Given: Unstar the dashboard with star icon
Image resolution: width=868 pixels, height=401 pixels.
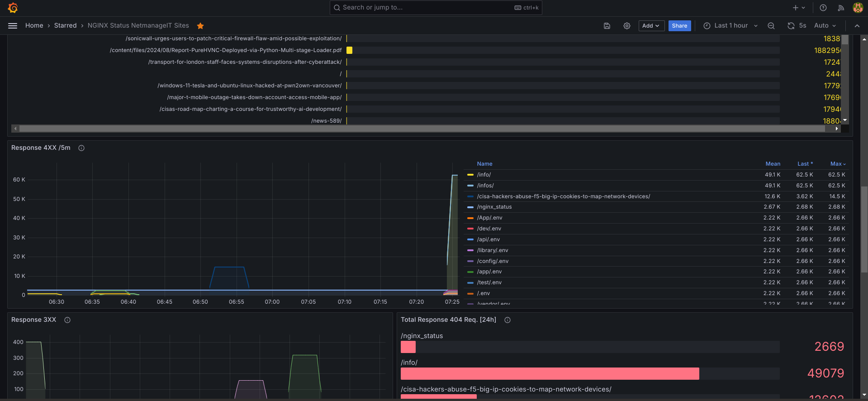Looking at the screenshot, I should [200, 26].
